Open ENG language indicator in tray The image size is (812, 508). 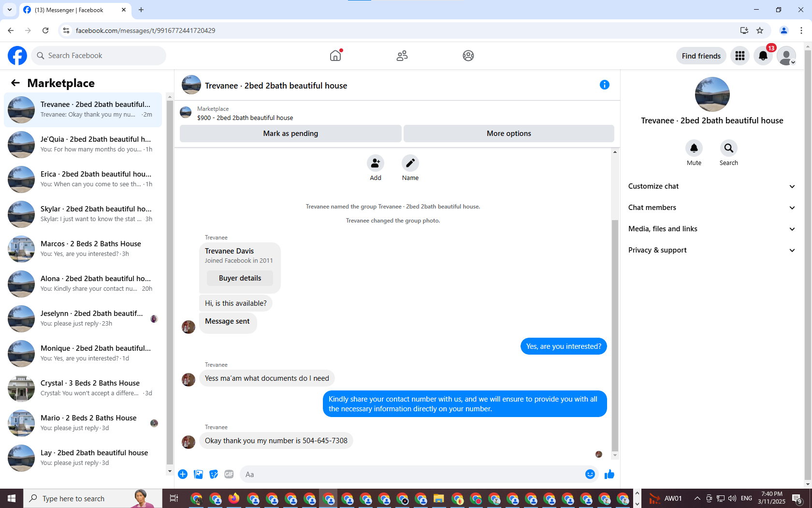tap(746, 498)
